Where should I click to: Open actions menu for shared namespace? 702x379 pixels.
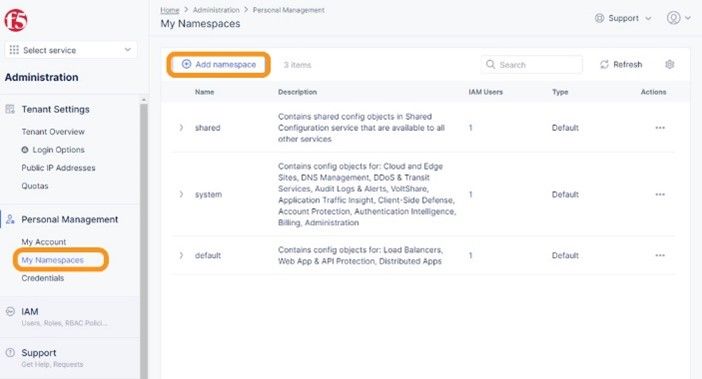[x=660, y=128]
